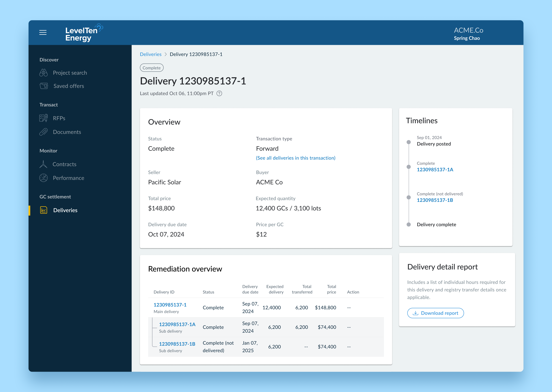This screenshot has height=392, width=552.
Task: Go back via Deliveries breadcrumb link
Action: point(151,54)
